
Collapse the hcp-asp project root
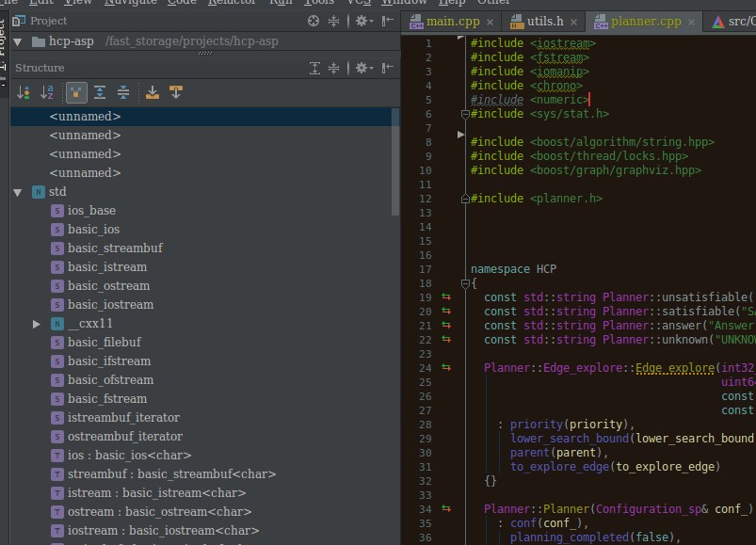click(x=17, y=42)
